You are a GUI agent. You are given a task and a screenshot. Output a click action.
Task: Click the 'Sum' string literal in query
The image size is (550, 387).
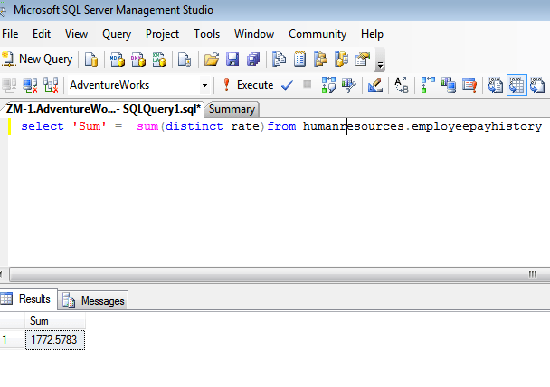89,126
